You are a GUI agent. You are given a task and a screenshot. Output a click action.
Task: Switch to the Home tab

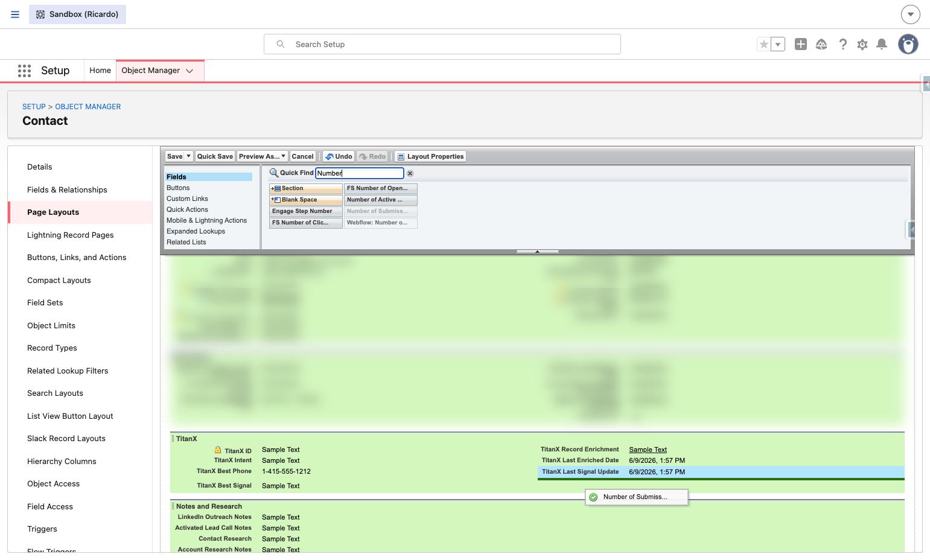pyautogui.click(x=100, y=71)
